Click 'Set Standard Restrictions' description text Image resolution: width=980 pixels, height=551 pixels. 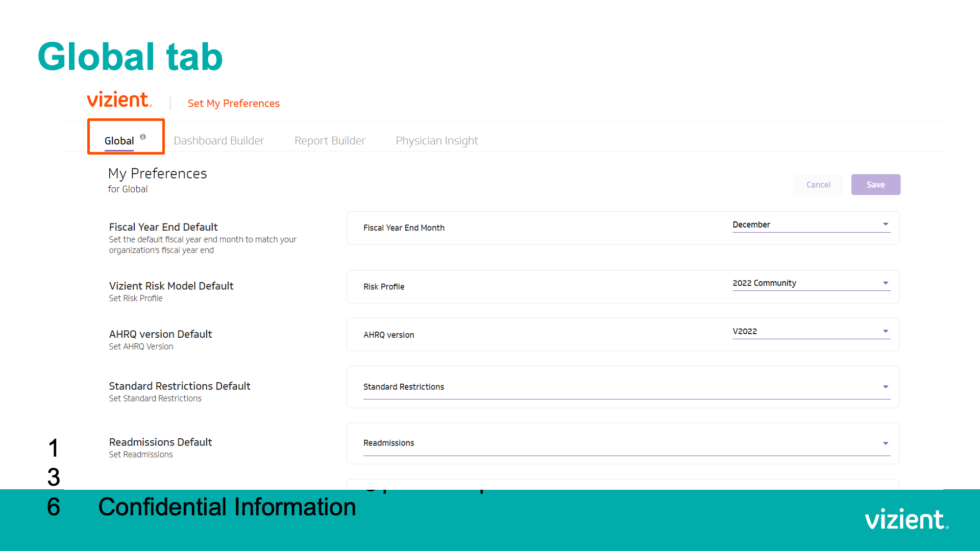coord(155,398)
